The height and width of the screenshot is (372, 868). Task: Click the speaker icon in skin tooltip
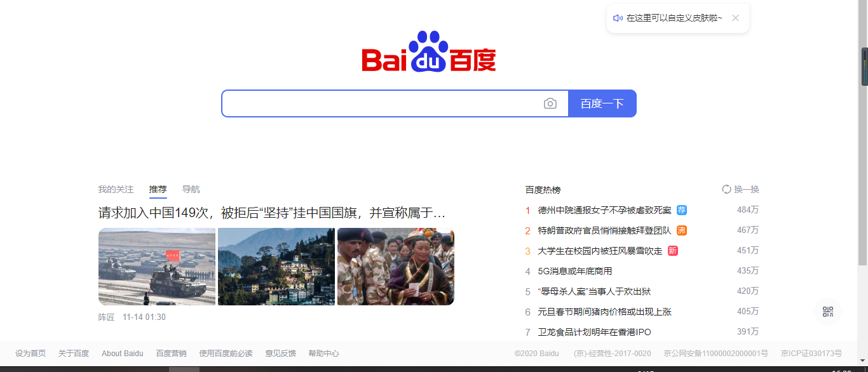point(618,18)
